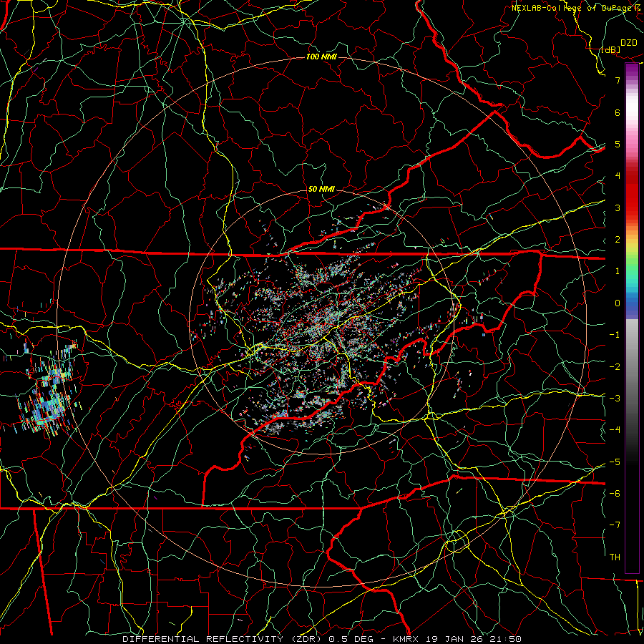
Task: Click the 7 dB scale label
Action: click(618, 80)
